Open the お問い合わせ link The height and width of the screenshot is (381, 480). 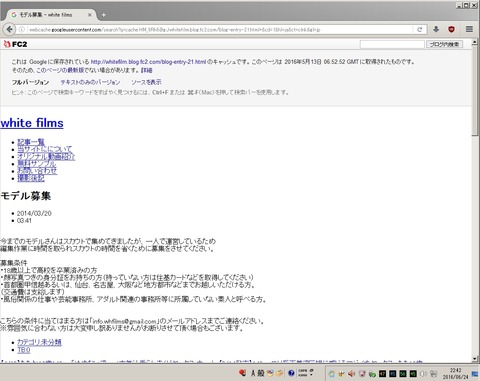pos(37,171)
